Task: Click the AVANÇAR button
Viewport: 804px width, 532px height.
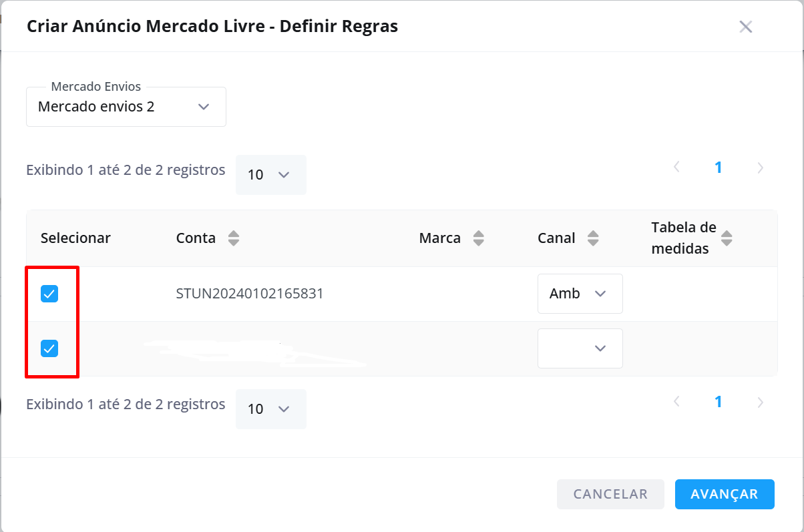Action: click(x=725, y=494)
